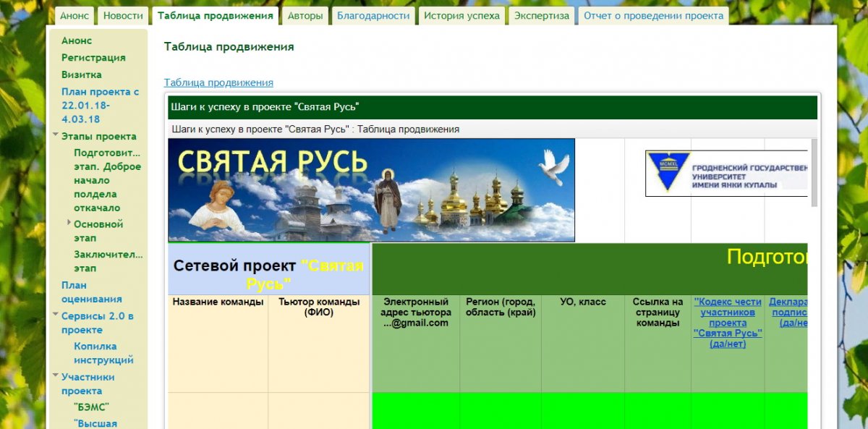The height and width of the screenshot is (429, 868).
Task: Open Визитка in the sidebar
Action: click(81, 75)
